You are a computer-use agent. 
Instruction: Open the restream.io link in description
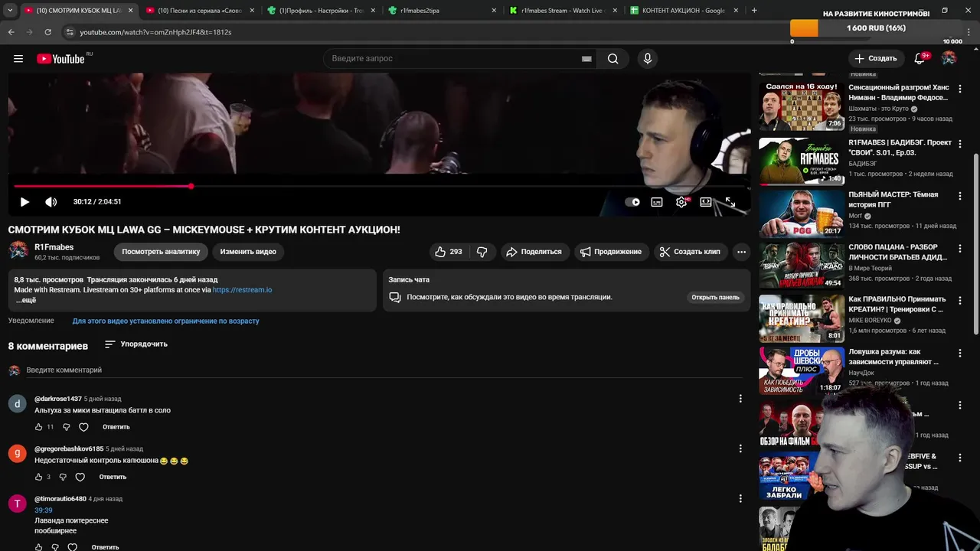[x=242, y=290]
